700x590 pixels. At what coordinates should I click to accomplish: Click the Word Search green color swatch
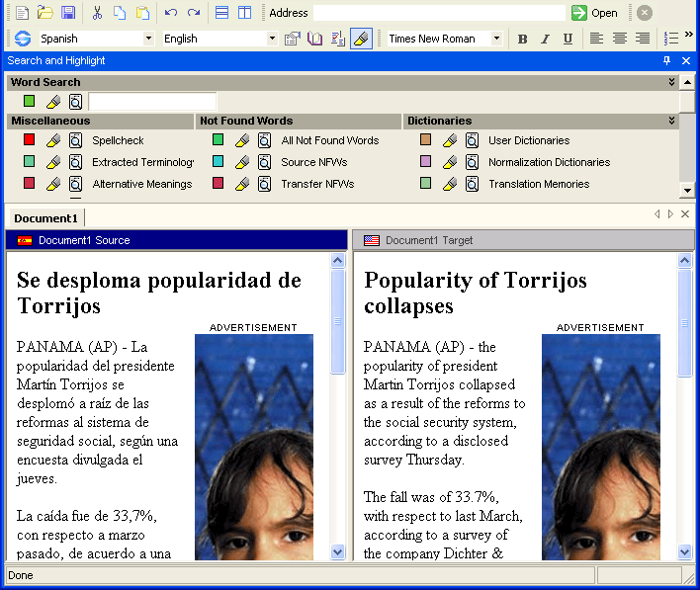[29, 102]
